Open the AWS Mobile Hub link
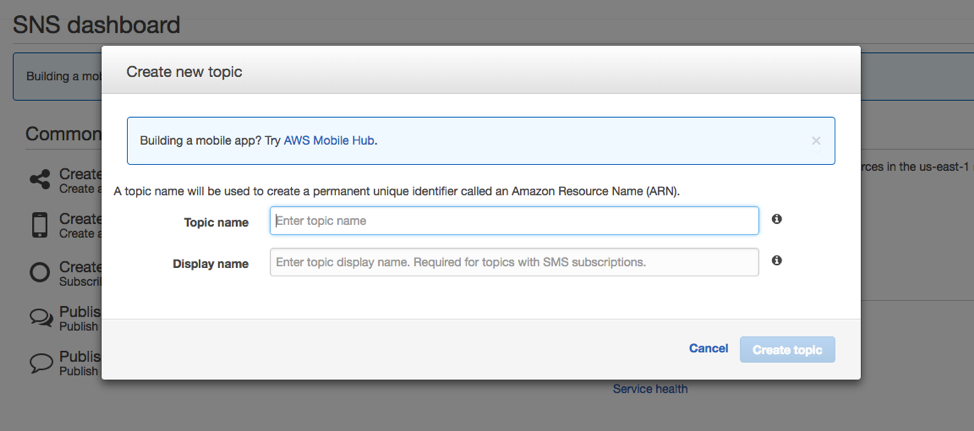Image resolution: width=974 pixels, height=431 pixels. coord(329,140)
